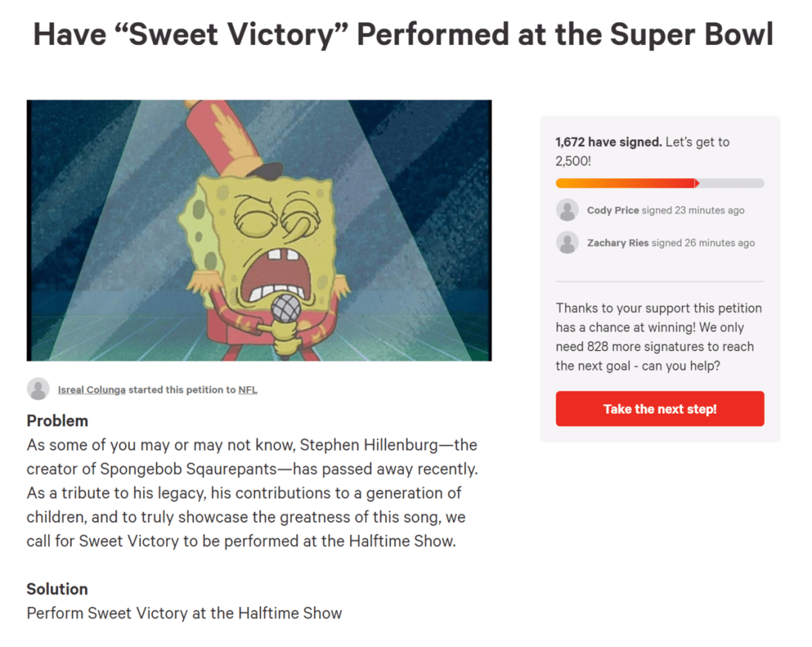Click the "1,672 have signed" count
This screenshot has height=647, width=812.
point(608,142)
